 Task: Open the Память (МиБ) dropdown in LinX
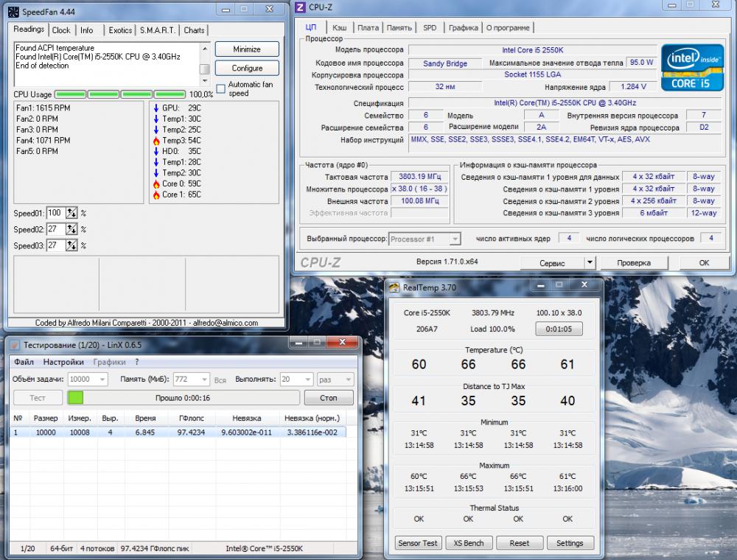tap(192, 379)
